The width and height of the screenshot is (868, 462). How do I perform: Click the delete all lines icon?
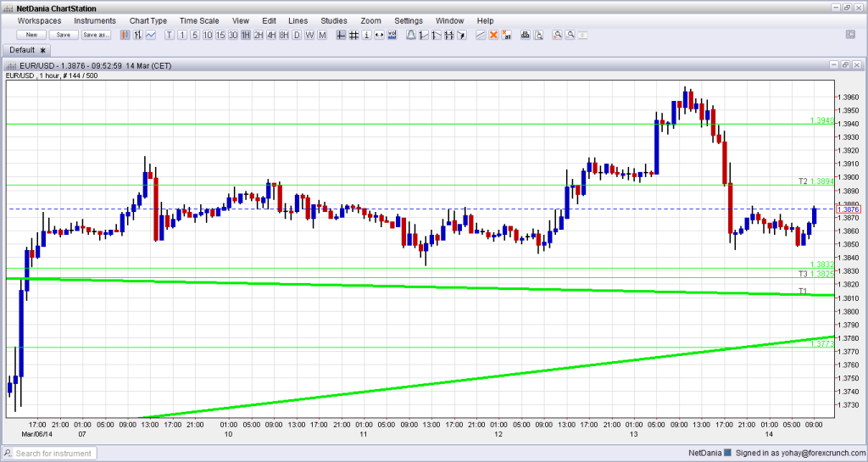click(x=506, y=35)
